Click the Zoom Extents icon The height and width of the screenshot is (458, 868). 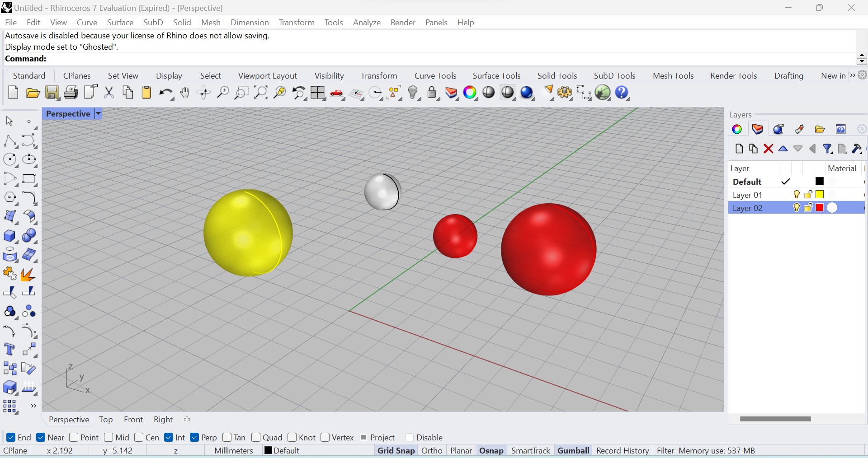pyautogui.click(x=261, y=93)
